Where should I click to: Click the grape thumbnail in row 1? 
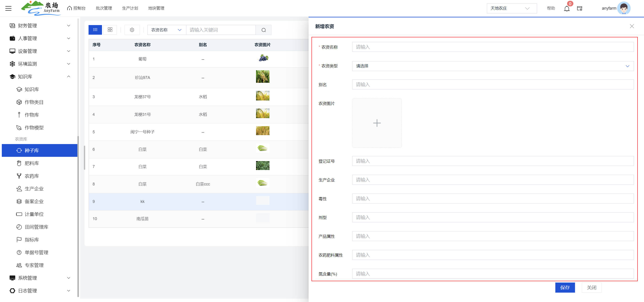[x=263, y=58]
